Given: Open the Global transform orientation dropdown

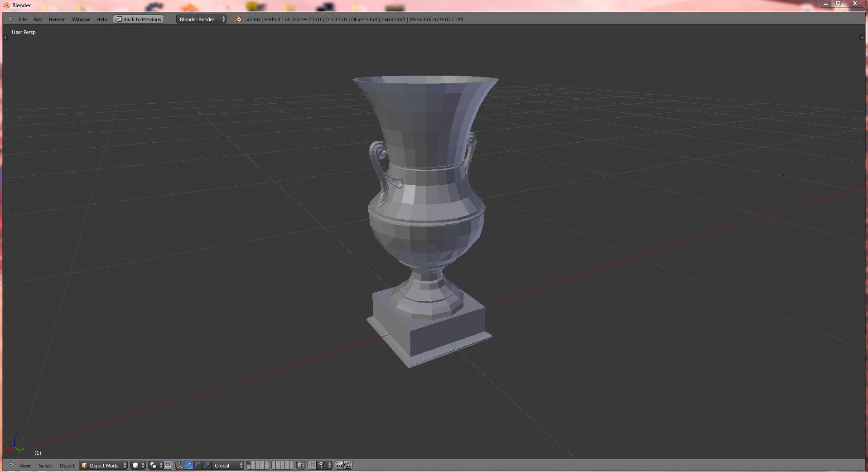Looking at the screenshot, I should tap(228, 465).
